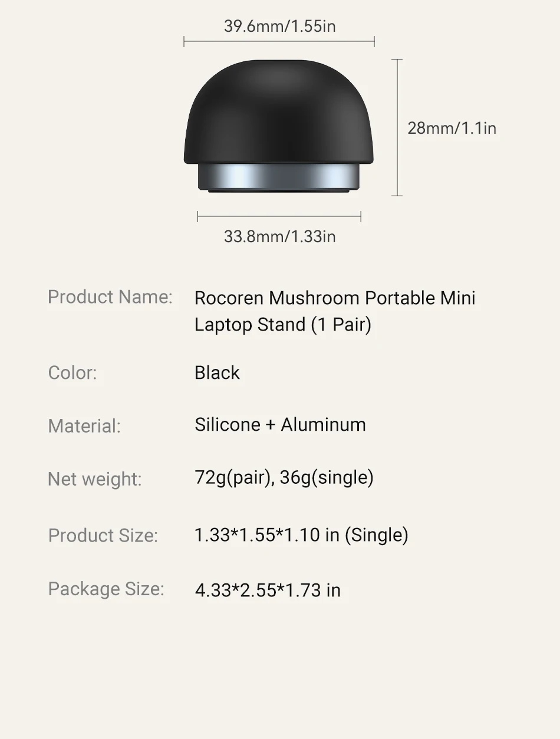The height and width of the screenshot is (739, 560).
Task: Click the Silicone + Aluminum value
Action: click(281, 424)
